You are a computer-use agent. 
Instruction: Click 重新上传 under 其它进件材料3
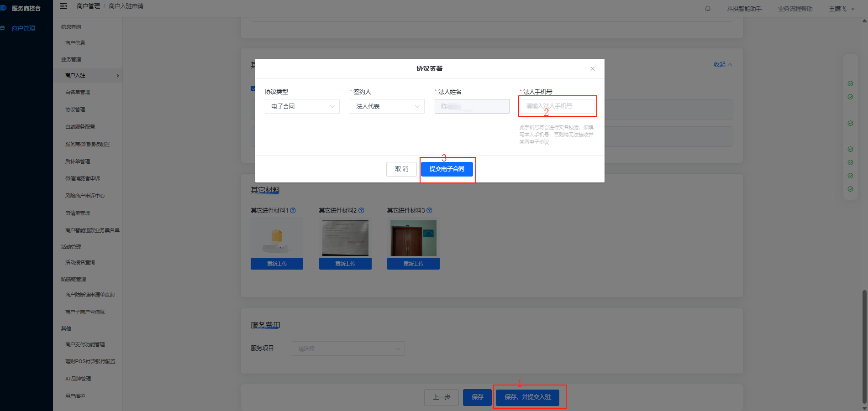pyautogui.click(x=413, y=264)
